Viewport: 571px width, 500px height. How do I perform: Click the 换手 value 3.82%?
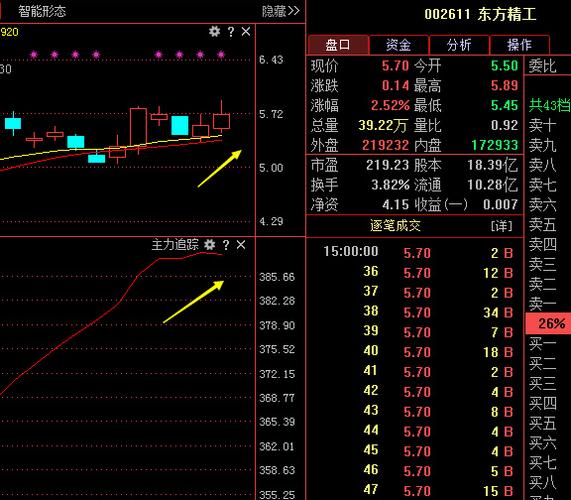(x=390, y=185)
